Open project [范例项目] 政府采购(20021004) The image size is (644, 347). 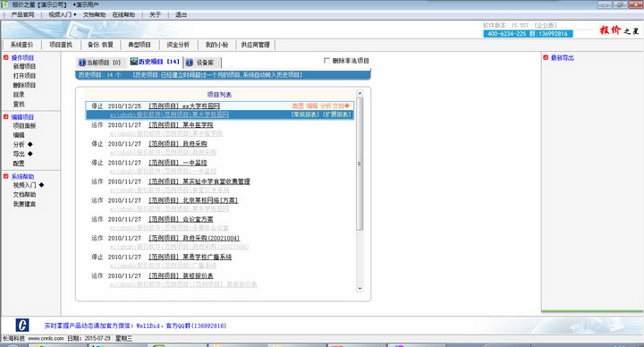coord(194,238)
